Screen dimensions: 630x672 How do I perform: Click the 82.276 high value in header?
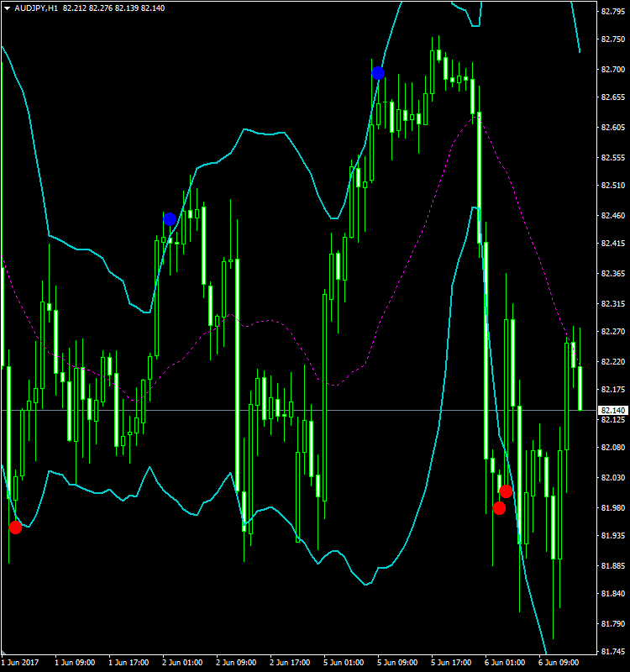(x=101, y=8)
